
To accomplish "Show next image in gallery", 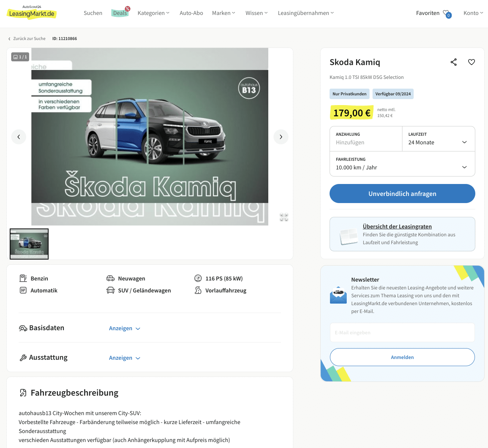I will pos(281,137).
